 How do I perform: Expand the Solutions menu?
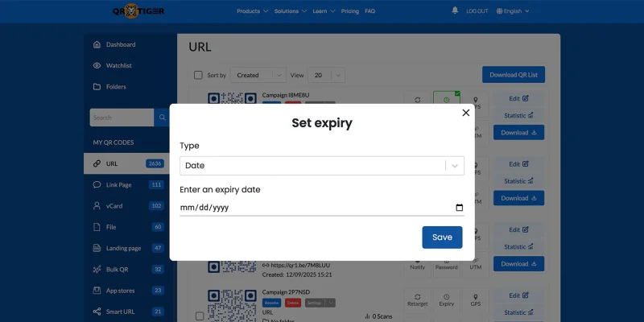pyautogui.click(x=291, y=11)
